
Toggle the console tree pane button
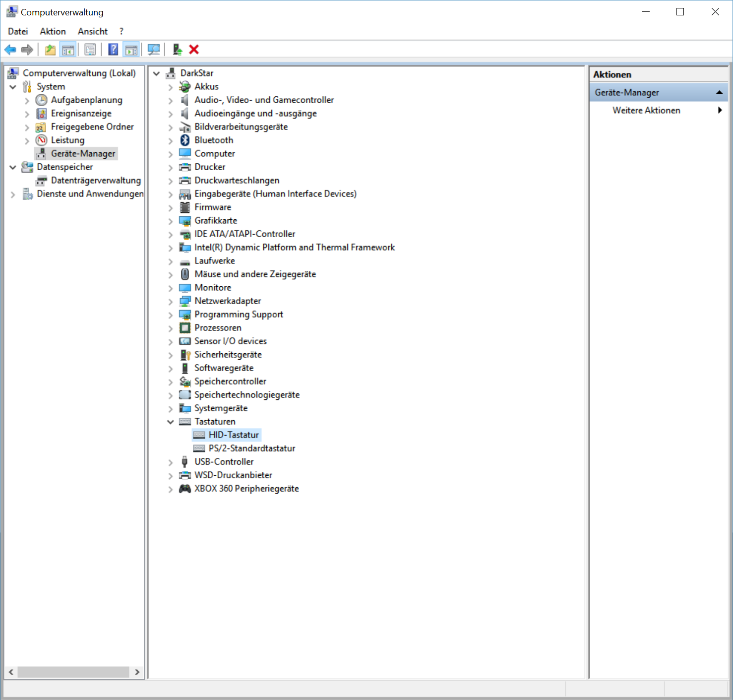68,50
